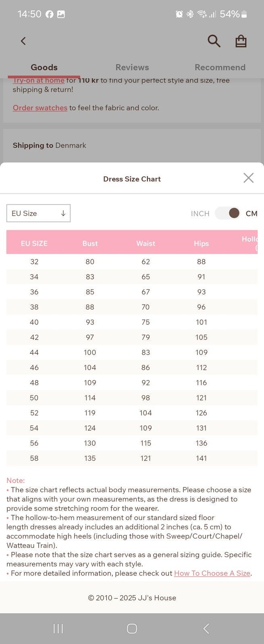Close the Dress Size Chart panel
Screen dimensions: 264x644
[248, 178]
